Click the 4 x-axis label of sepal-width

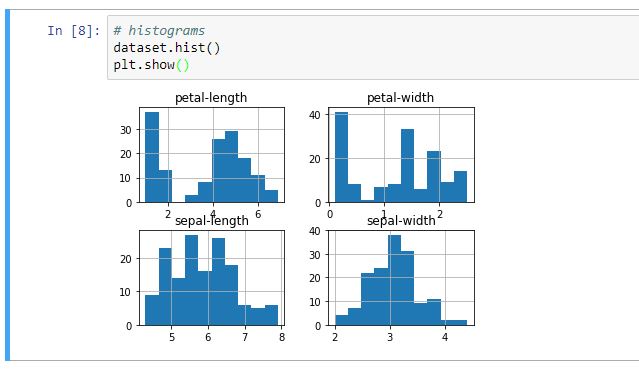coord(445,337)
